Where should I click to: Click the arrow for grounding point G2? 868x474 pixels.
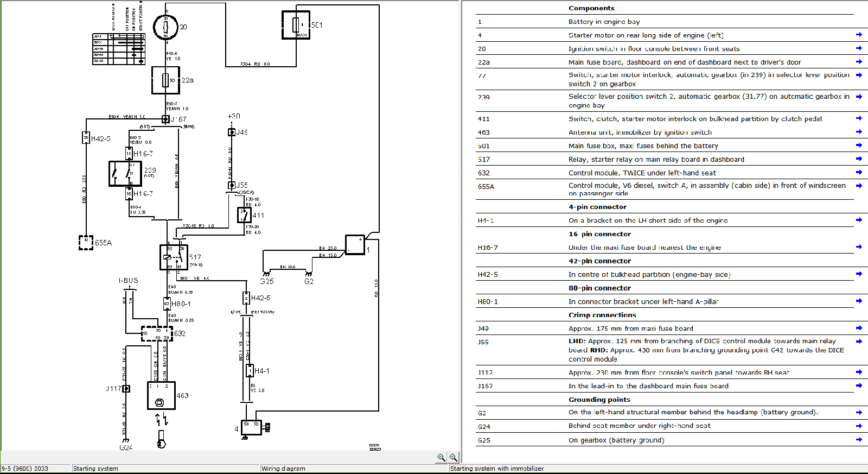click(x=859, y=412)
